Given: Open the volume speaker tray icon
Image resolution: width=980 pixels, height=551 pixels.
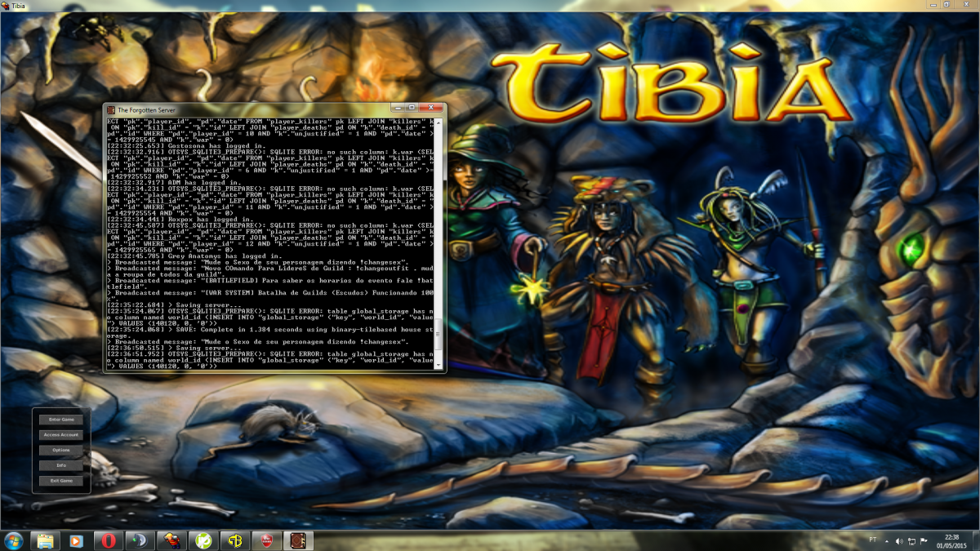Looking at the screenshot, I should click(x=899, y=541).
